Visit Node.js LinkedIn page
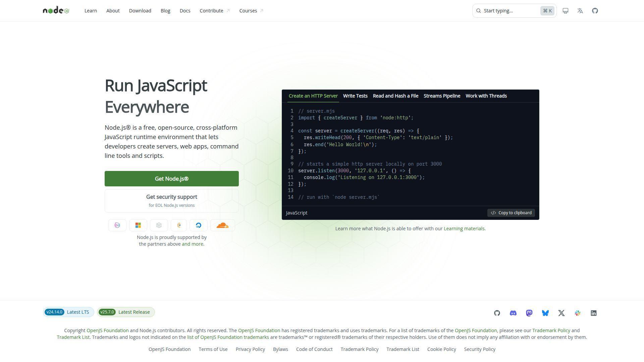Image resolution: width=644 pixels, height=362 pixels. [x=593, y=313]
